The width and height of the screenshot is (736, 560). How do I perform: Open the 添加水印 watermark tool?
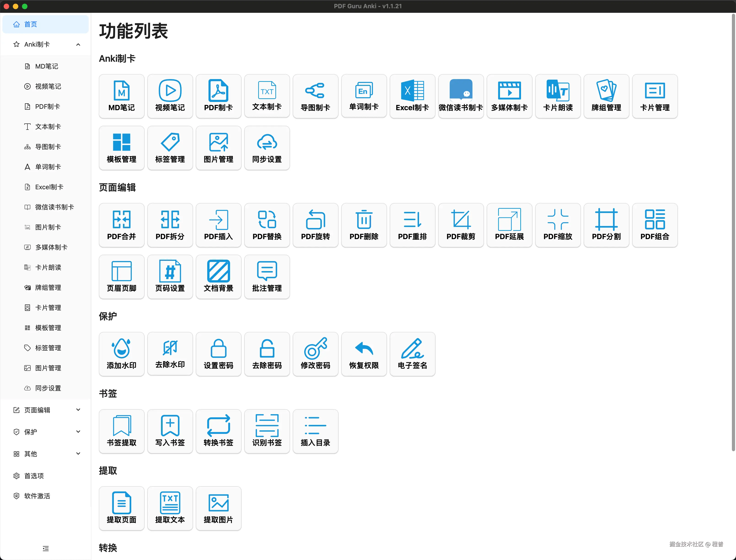click(121, 354)
